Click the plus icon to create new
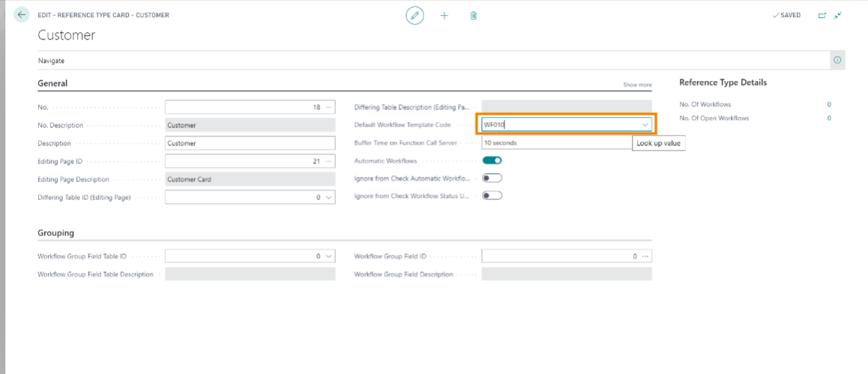This screenshot has height=374, width=868. (x=444, y=15)
